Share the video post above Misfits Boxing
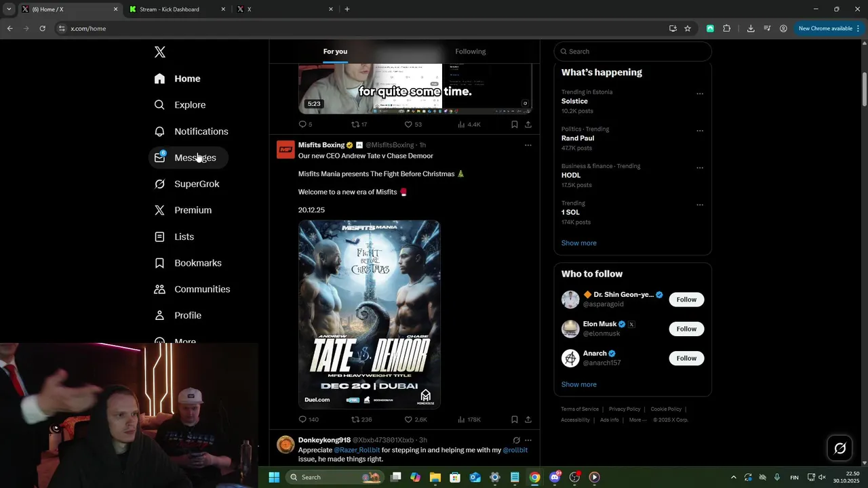Viewport: 868px width, 488px height. 528,125
